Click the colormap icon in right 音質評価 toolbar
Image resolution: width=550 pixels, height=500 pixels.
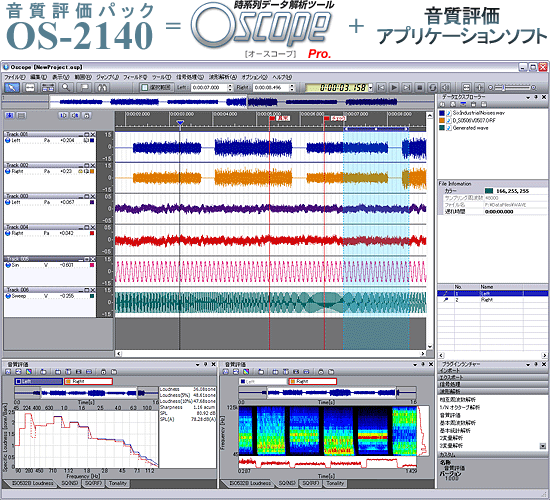coord(246,372)
